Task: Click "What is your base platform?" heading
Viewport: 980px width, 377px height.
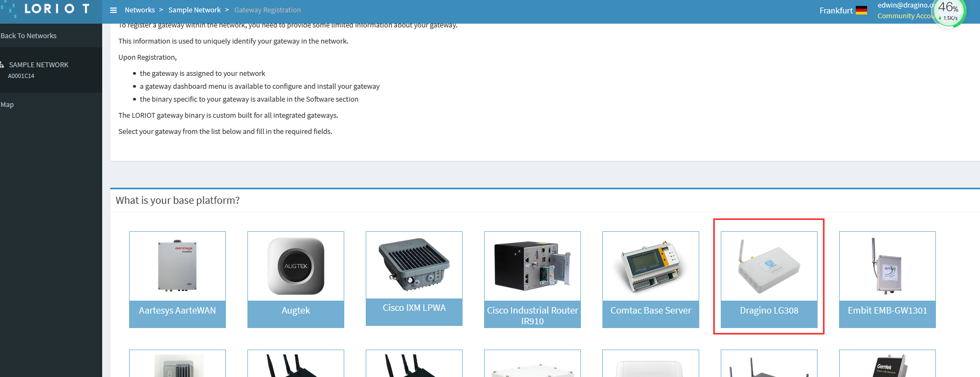Action: [x=177, y=201]
